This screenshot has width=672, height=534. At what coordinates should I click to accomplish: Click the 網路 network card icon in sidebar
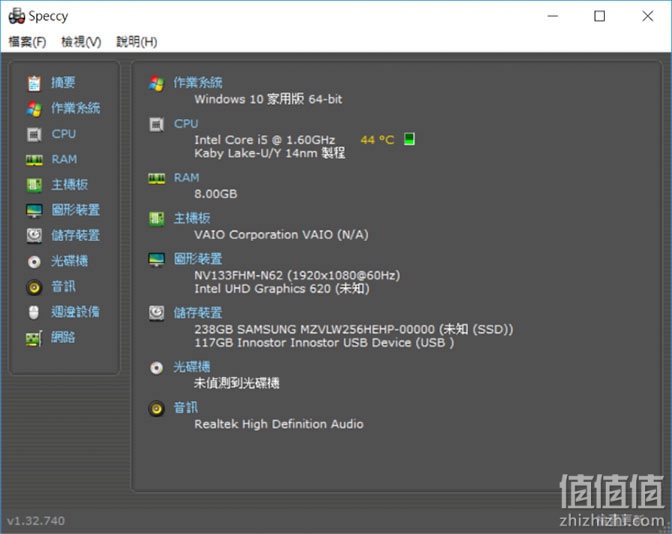point(34,339)
